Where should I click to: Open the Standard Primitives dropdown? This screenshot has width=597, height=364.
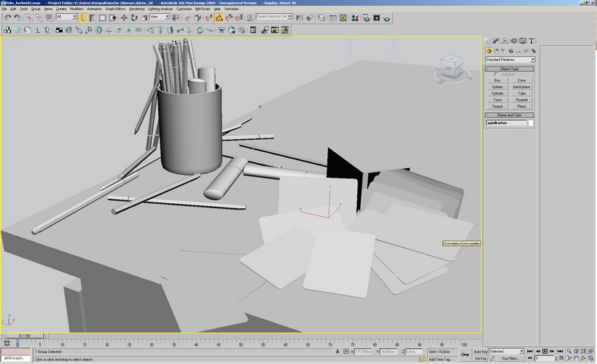click(510, 59)
